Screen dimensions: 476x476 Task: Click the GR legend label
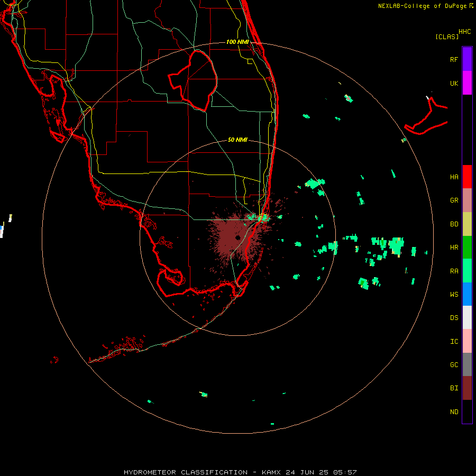coord(454,200)
